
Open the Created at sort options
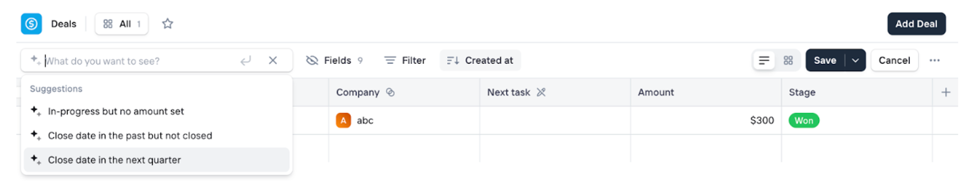pos(480,60)
